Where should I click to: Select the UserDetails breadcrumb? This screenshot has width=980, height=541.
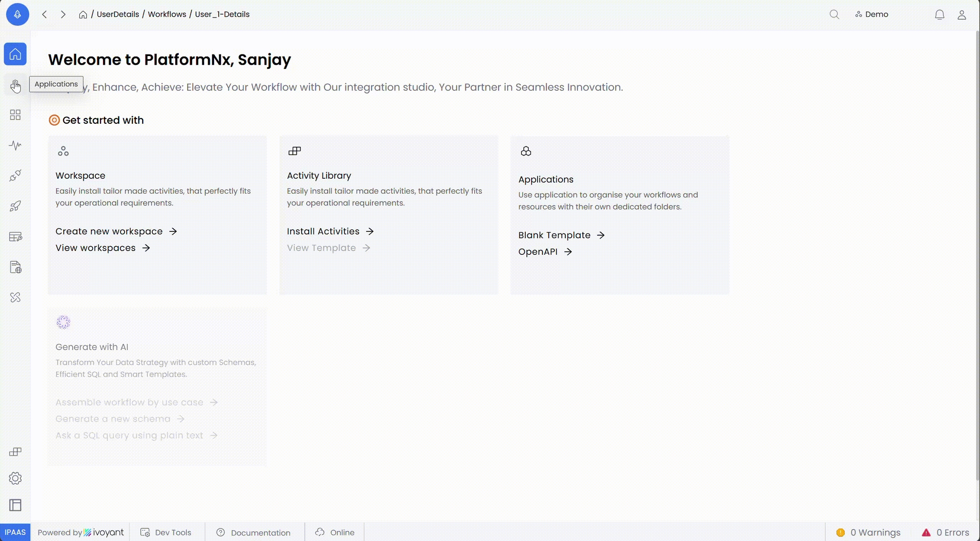click(118, 14)
